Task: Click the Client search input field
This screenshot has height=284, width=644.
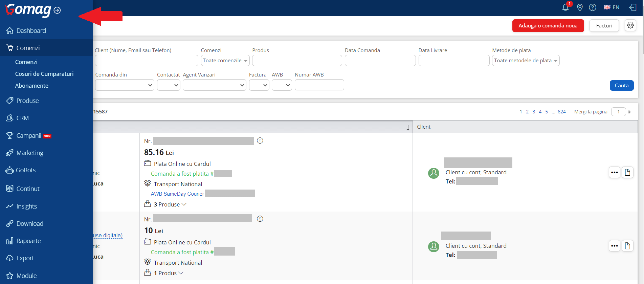Action: coord(146,61)
